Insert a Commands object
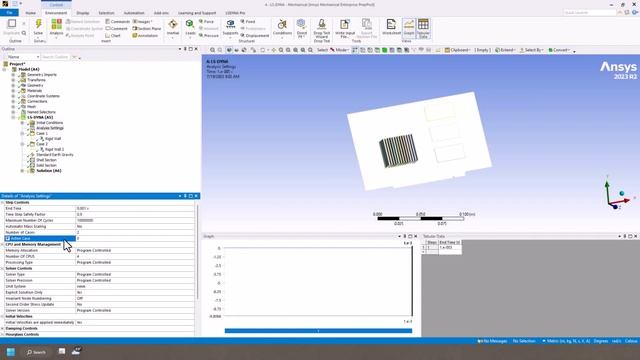 click(x=118, y=22)
